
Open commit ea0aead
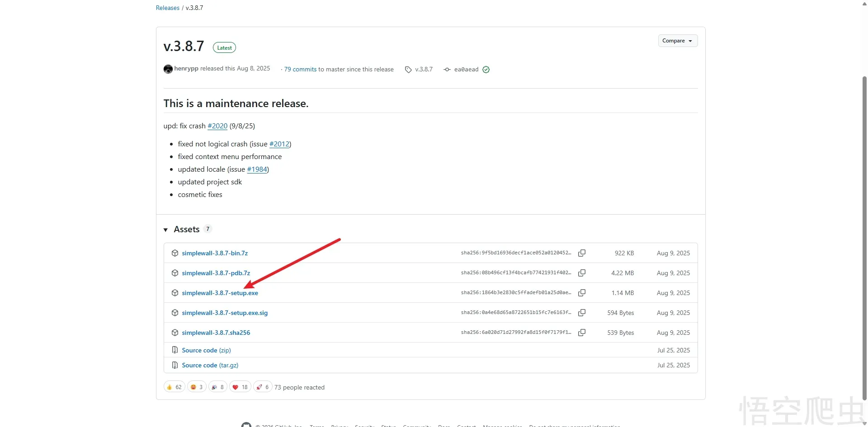pos(466,70)
